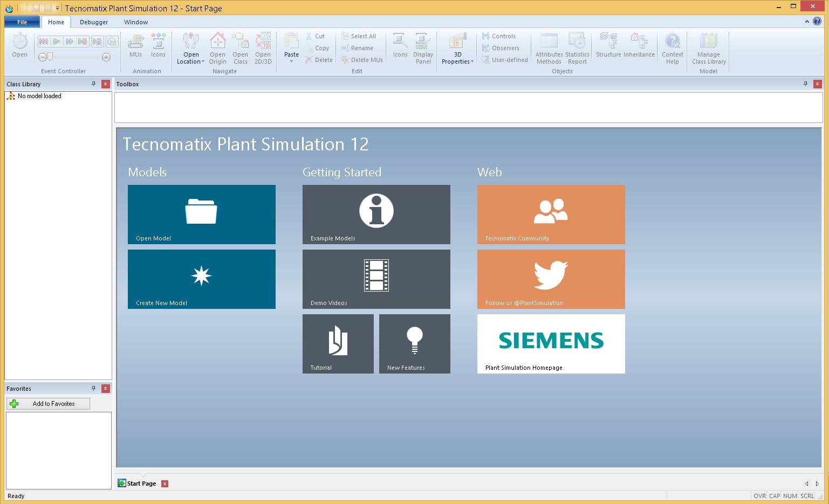Click Observers in Objects group
This screenshot has width=829, height=504.
(x=501, y=48)
